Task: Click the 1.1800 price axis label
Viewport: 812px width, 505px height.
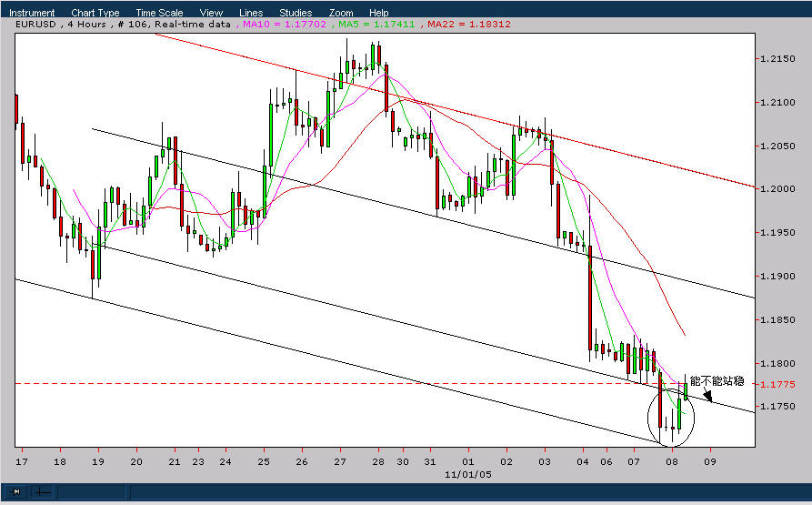Action: [x=777, y=364]
